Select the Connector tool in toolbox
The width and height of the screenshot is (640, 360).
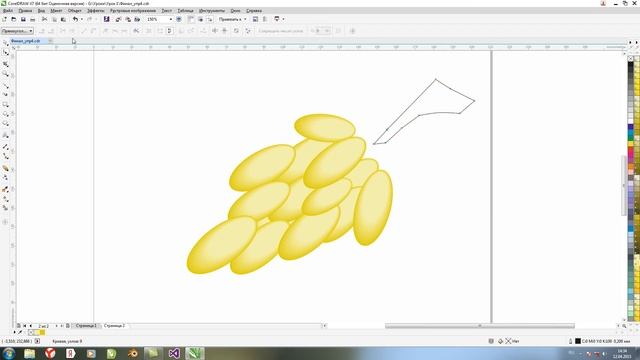(x=5, y=156)
